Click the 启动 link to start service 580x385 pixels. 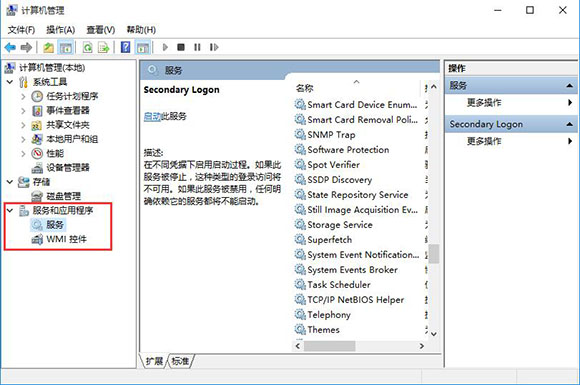(152, 116)
